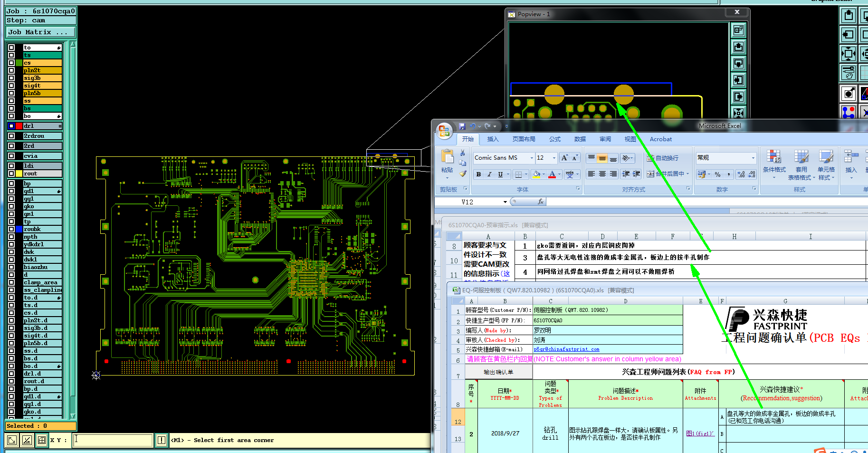Apply italic formatting in Excel ribbon
868x453 pixels.
489,174
